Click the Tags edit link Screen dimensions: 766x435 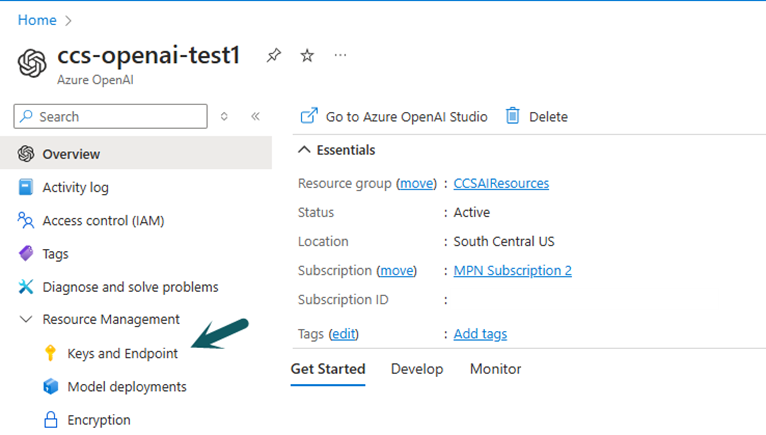pos(343,334)
